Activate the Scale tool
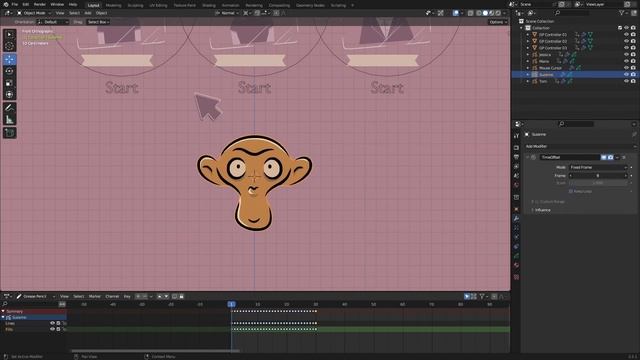The image size is (640, 360). [x=9, y=83]
